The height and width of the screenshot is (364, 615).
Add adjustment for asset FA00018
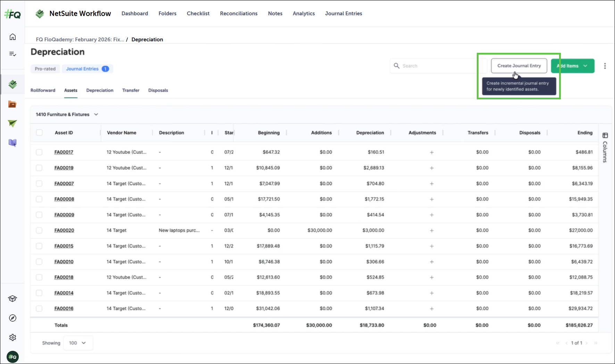point(432,277)
